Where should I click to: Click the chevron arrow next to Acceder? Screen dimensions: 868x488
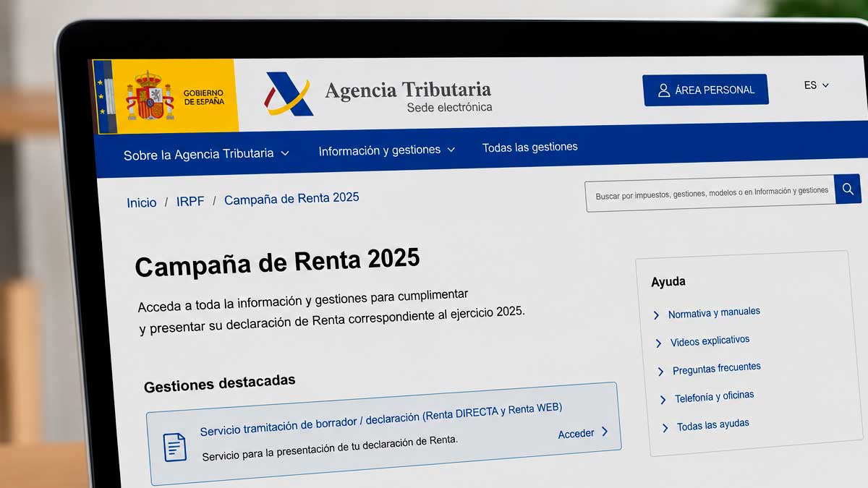tap(605, 432)
